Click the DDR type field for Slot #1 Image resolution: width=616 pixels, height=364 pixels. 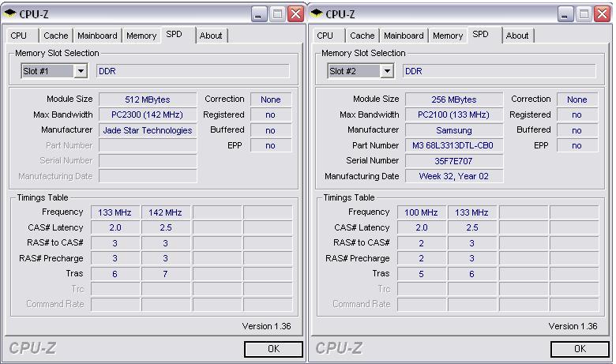[x=193, y=71]
